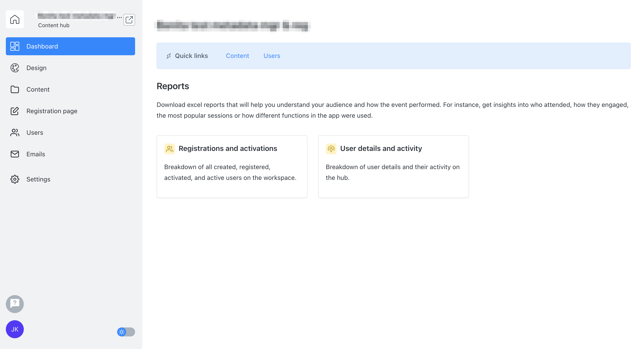Image resolution: width=644 pixels, height=349 pixels.
Task: Click the Users people icon
Action: [x=15, y=132]
